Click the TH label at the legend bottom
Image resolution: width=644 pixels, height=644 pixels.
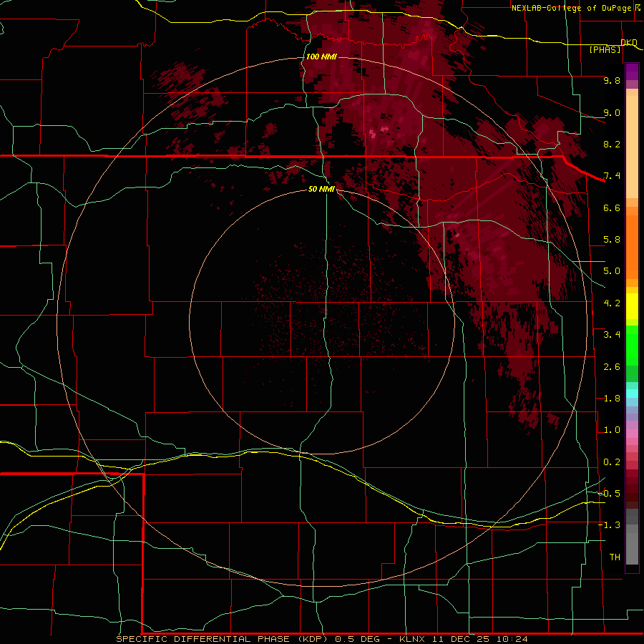[615, 557]
